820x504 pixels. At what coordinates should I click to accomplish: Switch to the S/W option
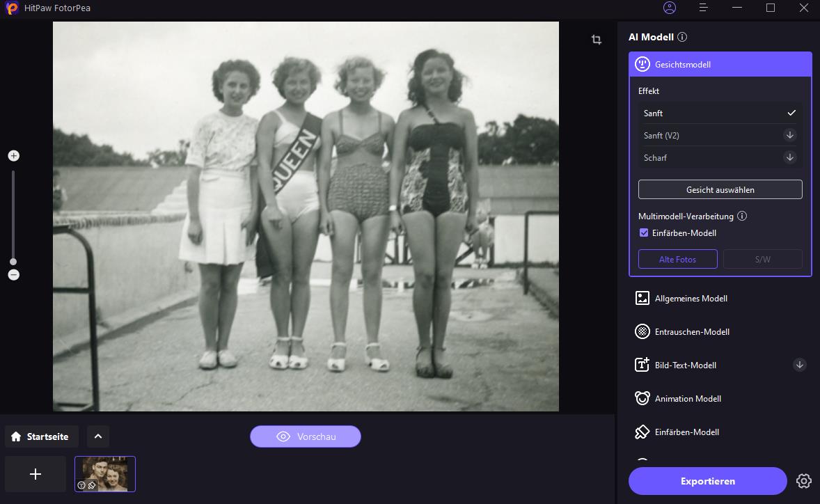coord(762,259)
